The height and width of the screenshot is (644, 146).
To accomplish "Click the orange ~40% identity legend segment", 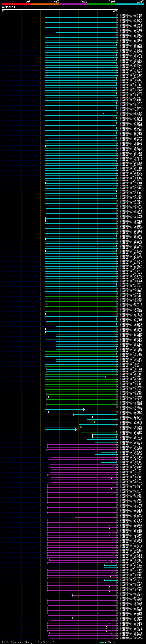I will 45,4.
